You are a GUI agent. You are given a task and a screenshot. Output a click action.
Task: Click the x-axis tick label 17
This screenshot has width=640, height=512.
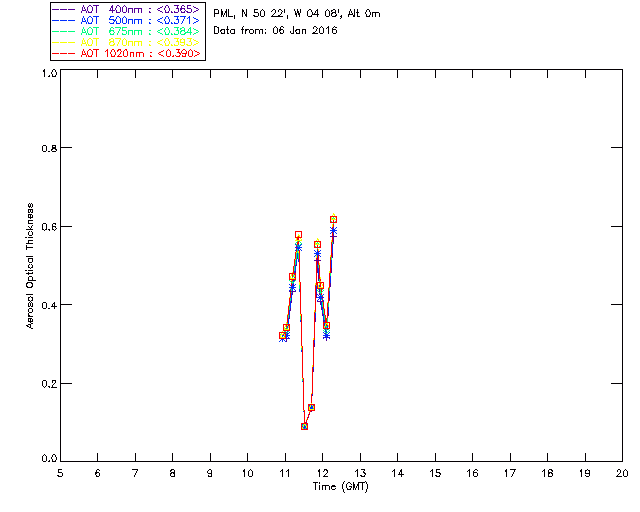(x=510, y=473)
